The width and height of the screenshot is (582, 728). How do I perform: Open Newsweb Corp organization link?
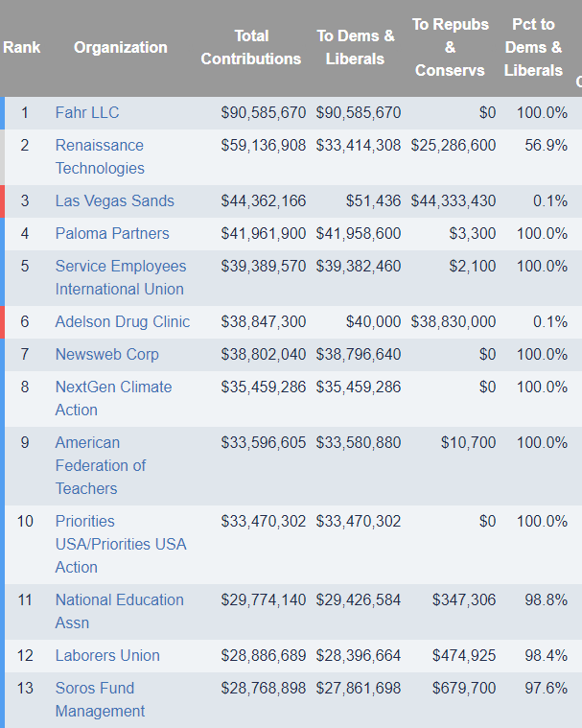coord(107,354)
